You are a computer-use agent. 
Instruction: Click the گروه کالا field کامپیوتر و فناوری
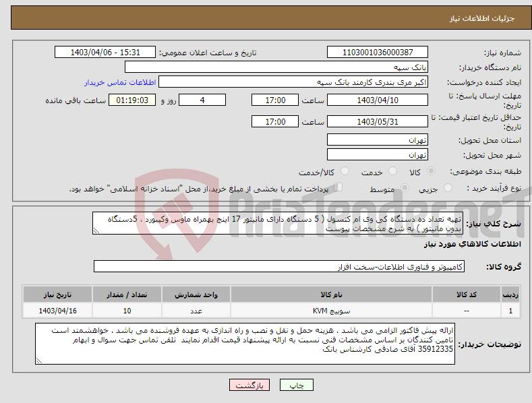pos(279,267)
